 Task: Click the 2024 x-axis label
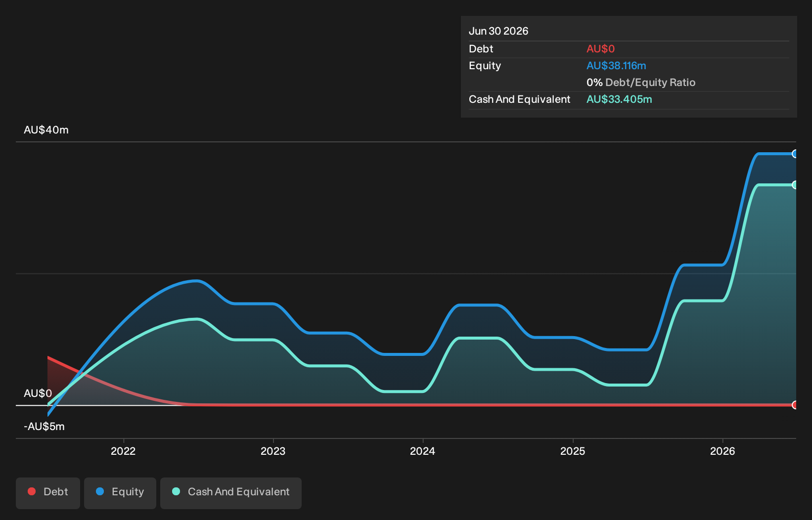[x=423, y=451]
